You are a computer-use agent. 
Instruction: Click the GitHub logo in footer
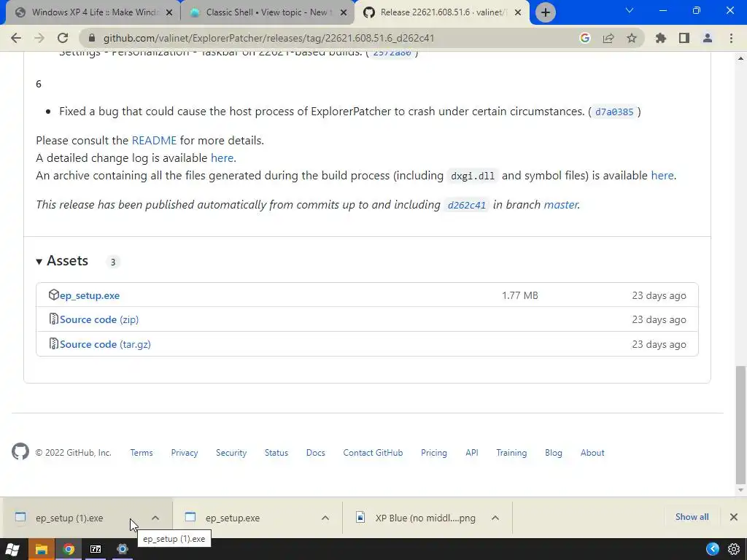[x=20, y=451]
